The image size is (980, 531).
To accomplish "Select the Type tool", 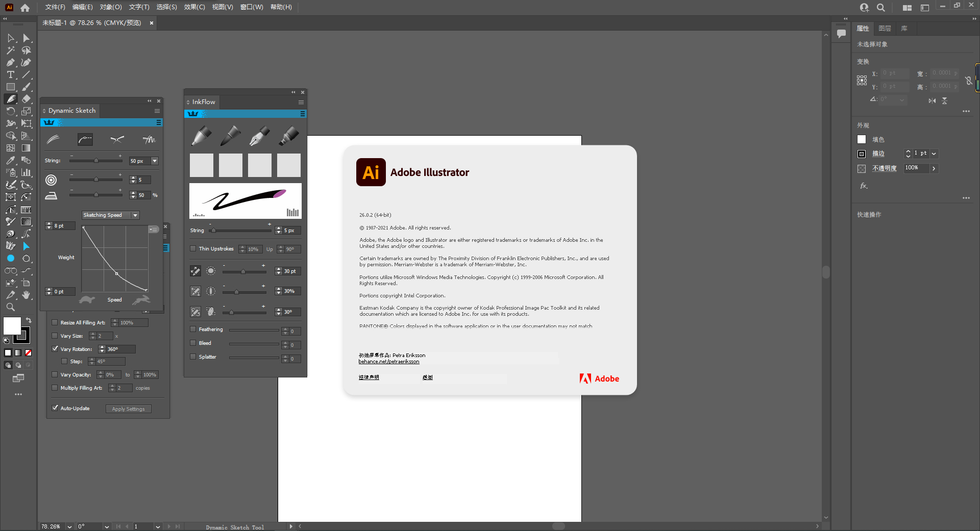I will point(11,75).
